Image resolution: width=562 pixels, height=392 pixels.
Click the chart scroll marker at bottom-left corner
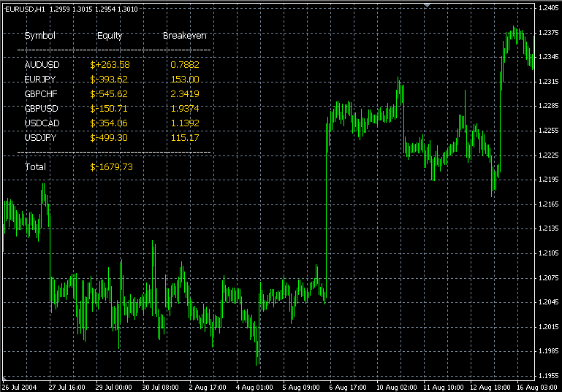click(4, 378)
